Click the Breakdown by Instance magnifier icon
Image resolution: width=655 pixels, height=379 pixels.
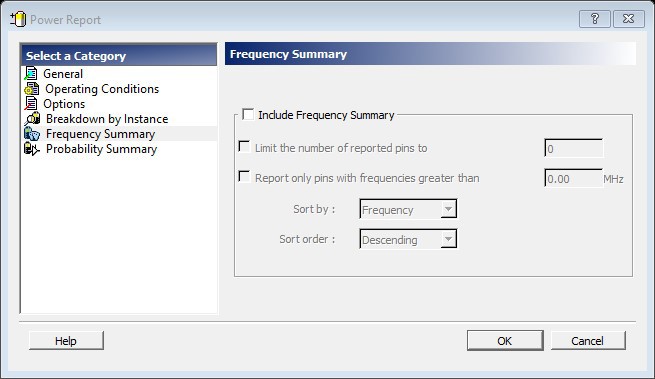[x=32, y=119]
